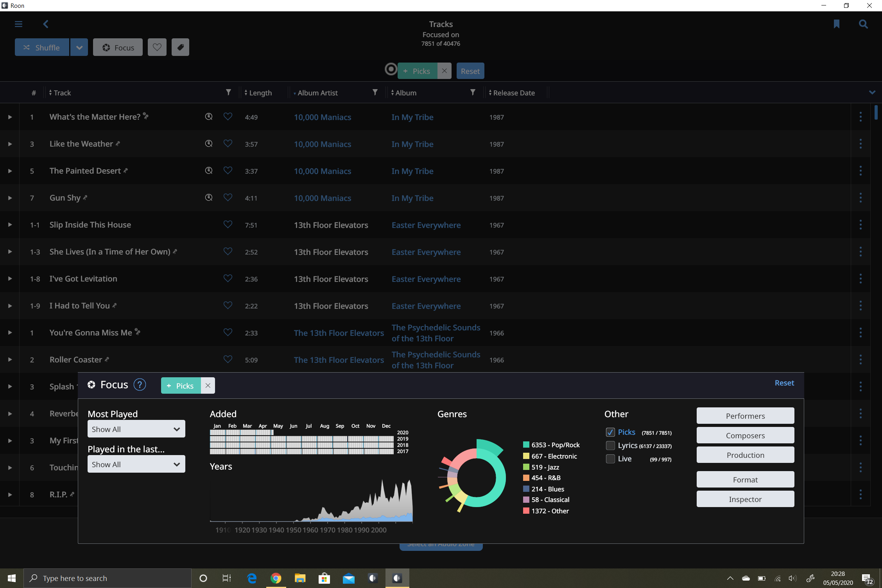Filter Album column with funnel icon
The width and height of the screenshot is (882, 588).
tap(473, 92)
